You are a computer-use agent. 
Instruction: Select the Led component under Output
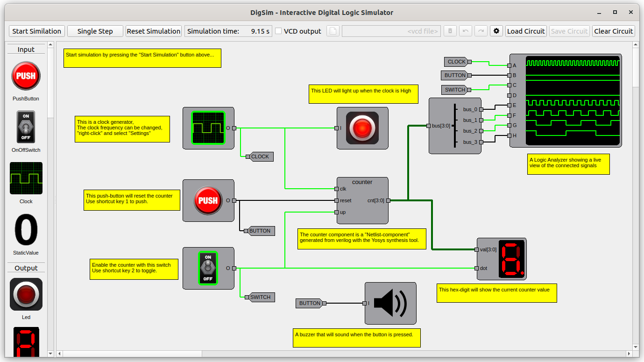26,294
